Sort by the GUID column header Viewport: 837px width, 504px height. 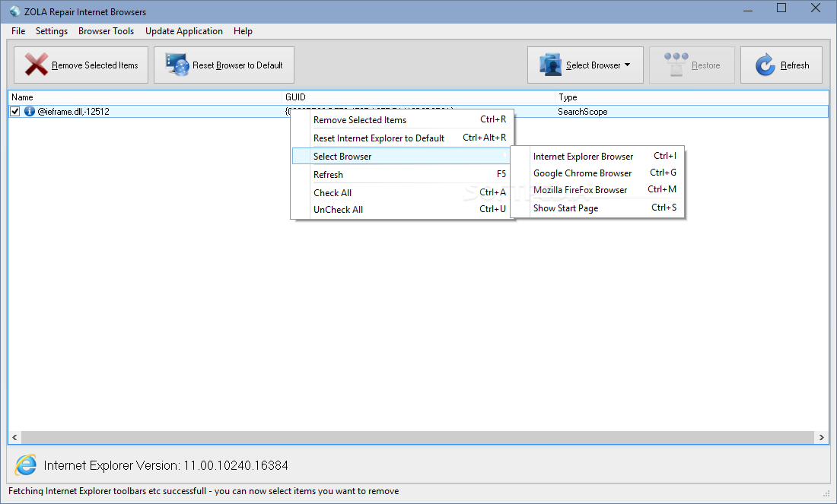coord(418,97)
